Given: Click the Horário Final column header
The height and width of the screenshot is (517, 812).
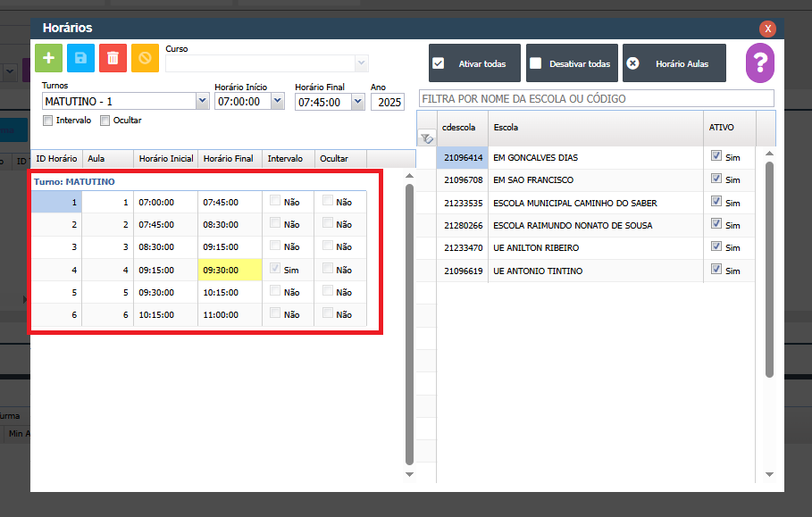Looking at the screenshot, I should (x=230, y=158).
